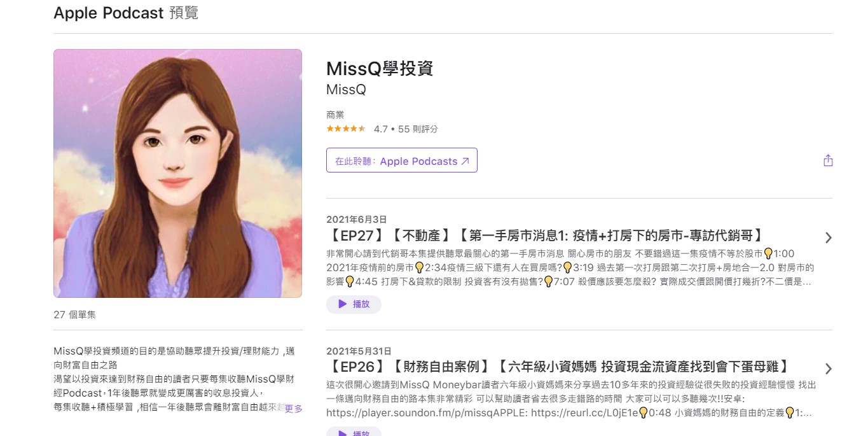Click the share icon beside Apple Podcasts button

tap(827, 160)
